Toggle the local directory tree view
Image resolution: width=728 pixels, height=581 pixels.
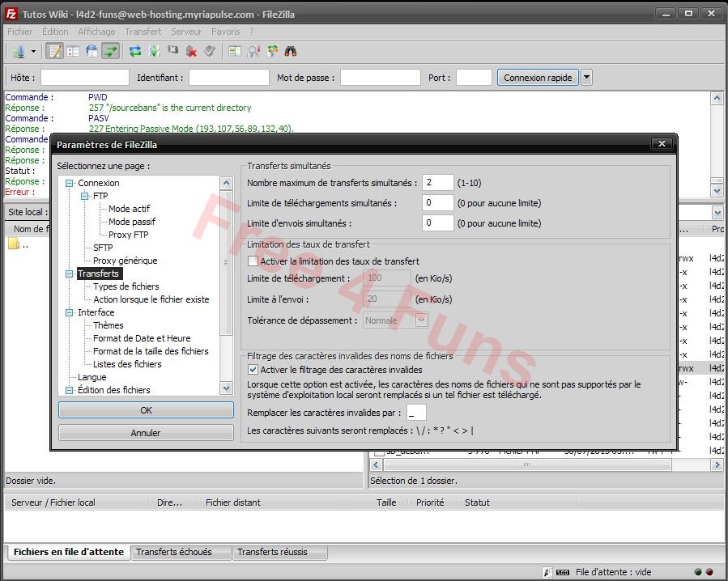click(x=73, y=50)
